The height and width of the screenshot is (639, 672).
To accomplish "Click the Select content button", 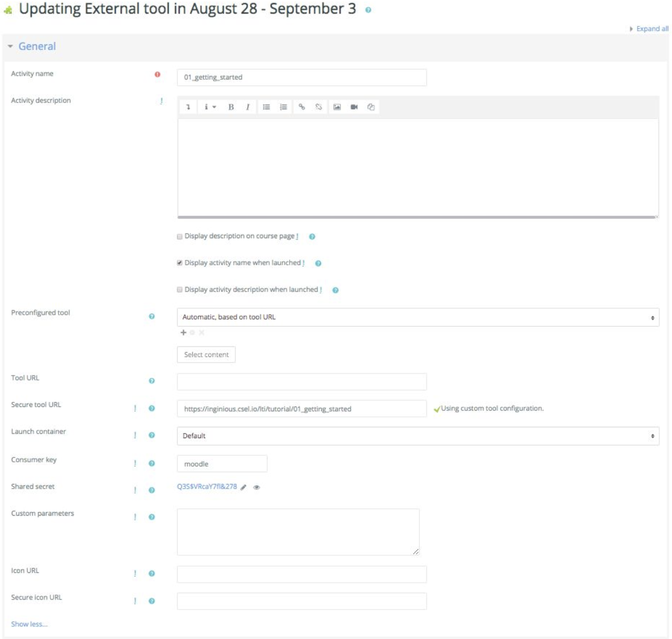I will pos(206,354).
